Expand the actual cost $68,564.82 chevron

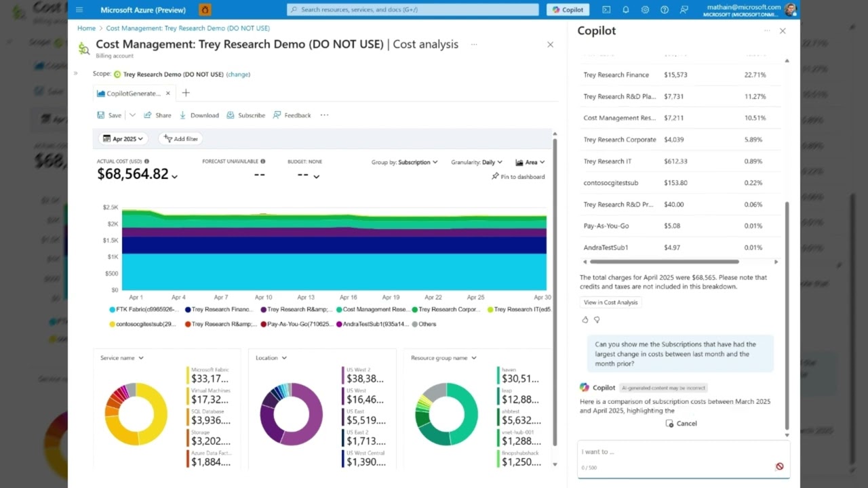coord(174,176)
